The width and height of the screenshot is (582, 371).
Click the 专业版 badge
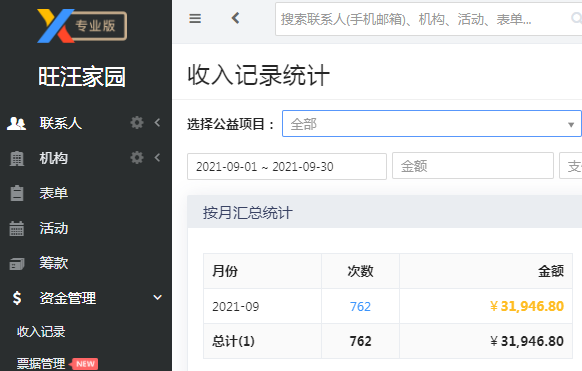coord(98,26)
